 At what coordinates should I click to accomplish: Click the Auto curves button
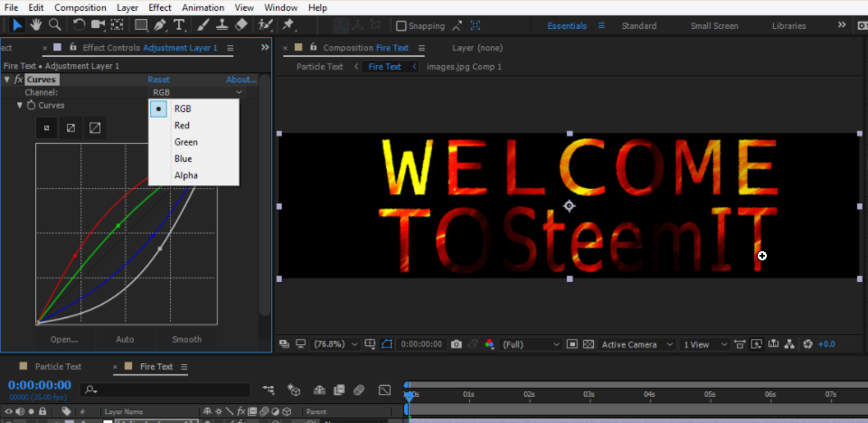click(125, 340)
